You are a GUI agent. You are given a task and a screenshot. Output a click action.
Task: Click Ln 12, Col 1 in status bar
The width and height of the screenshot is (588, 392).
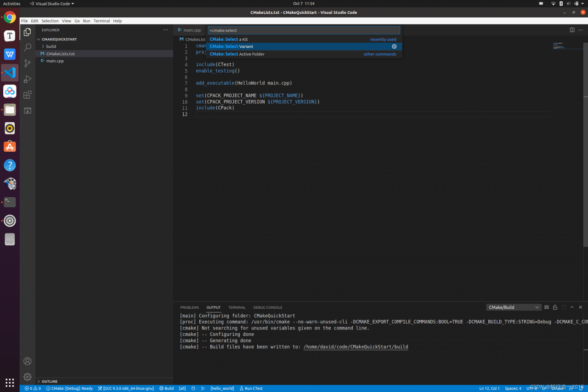coord(489,388)
